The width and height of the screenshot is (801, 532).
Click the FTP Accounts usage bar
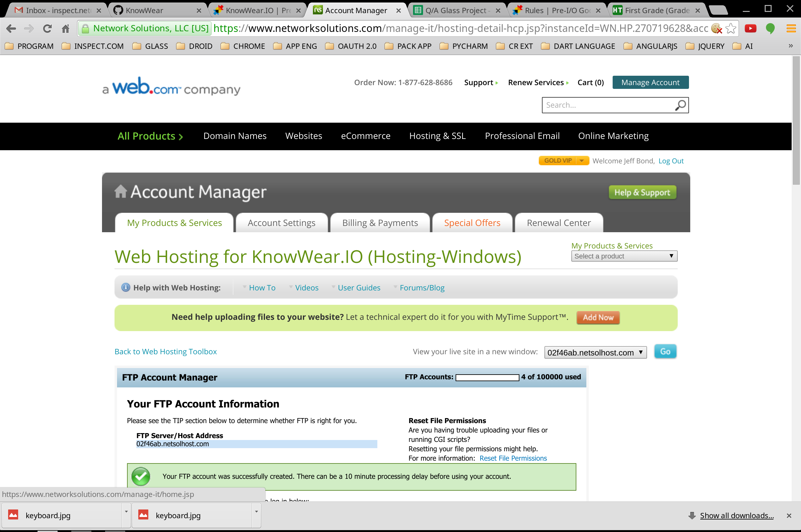tap(487, 377)
